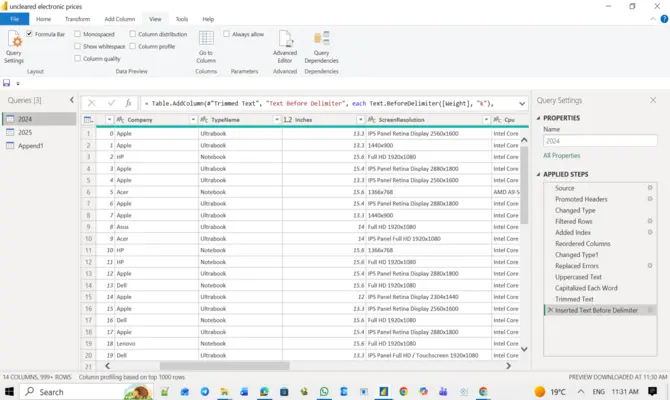The width and height of the screenshot is (670, 400).
Task: Expand the formula bar dropdown arrow
Action: click(522, 103)
